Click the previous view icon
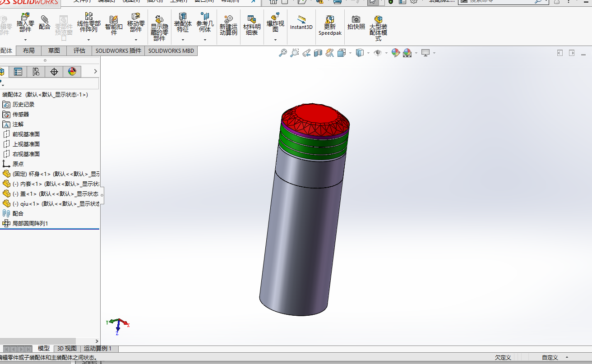Image resolution: width=592 pixels, height=364 pixels. [x=306, y=53]
